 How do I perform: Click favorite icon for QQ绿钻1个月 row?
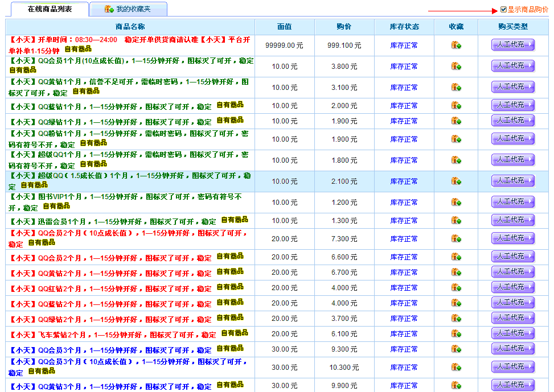pos(456,121)
